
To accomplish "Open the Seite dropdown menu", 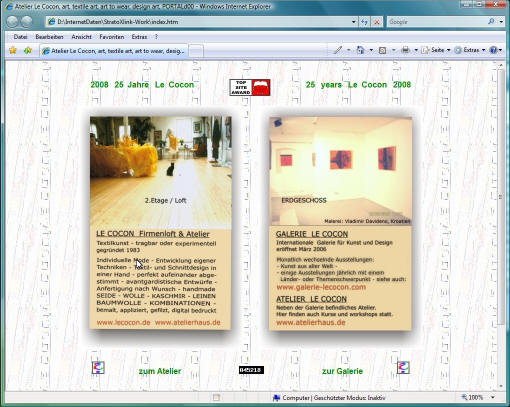I will [436, 50].
